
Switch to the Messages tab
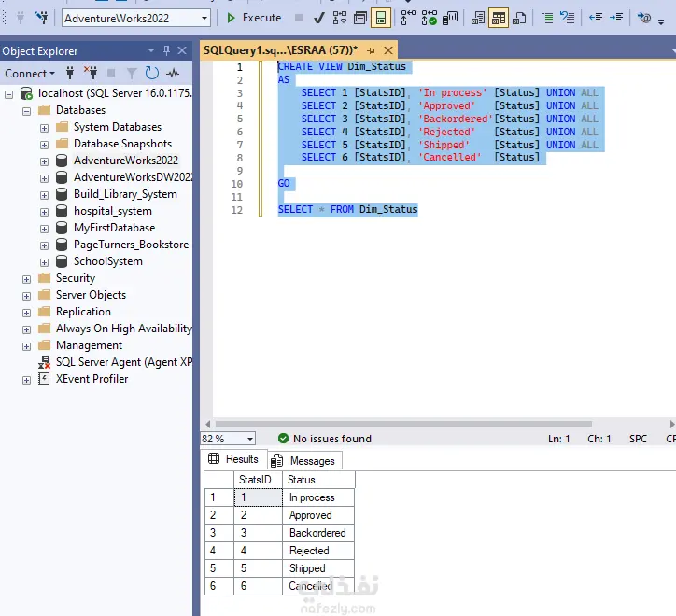pos(304,461)
